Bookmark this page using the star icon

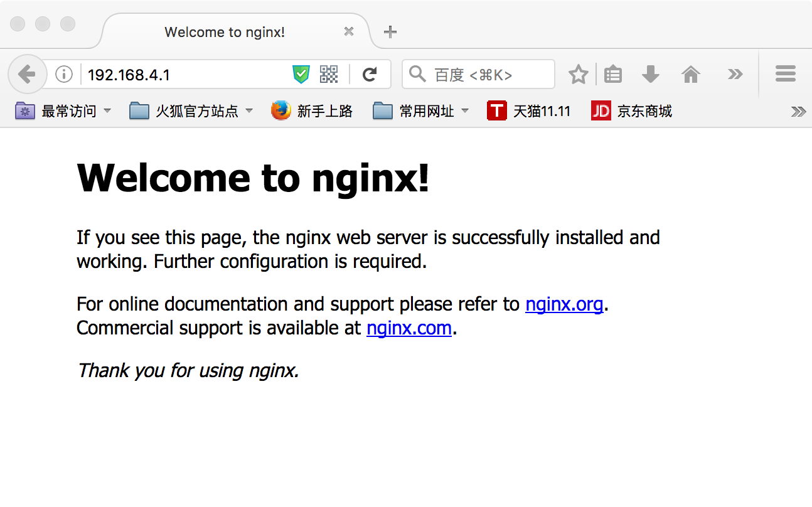[578, 73]
